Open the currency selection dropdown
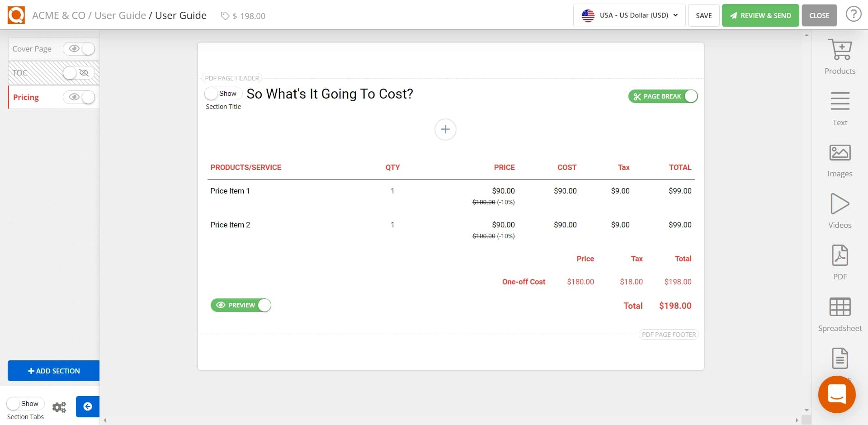The image size is (868, 425). click(629, 15)
